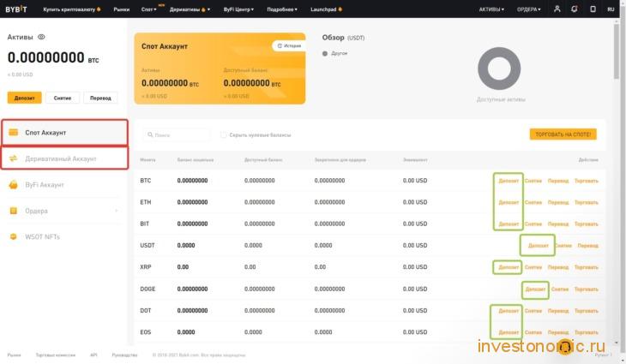
Task: Expand the Спот dropdown menu
Action: [x=149, y=9]
